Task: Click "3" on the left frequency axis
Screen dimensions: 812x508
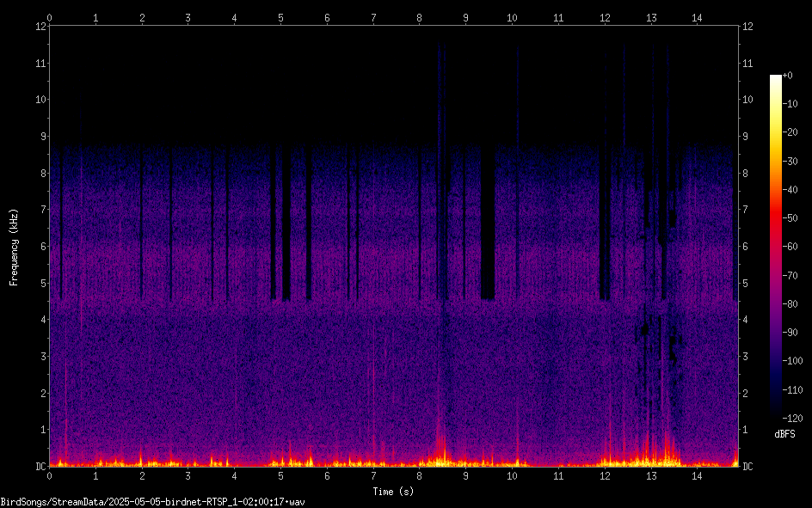Action: click(44, 357)
